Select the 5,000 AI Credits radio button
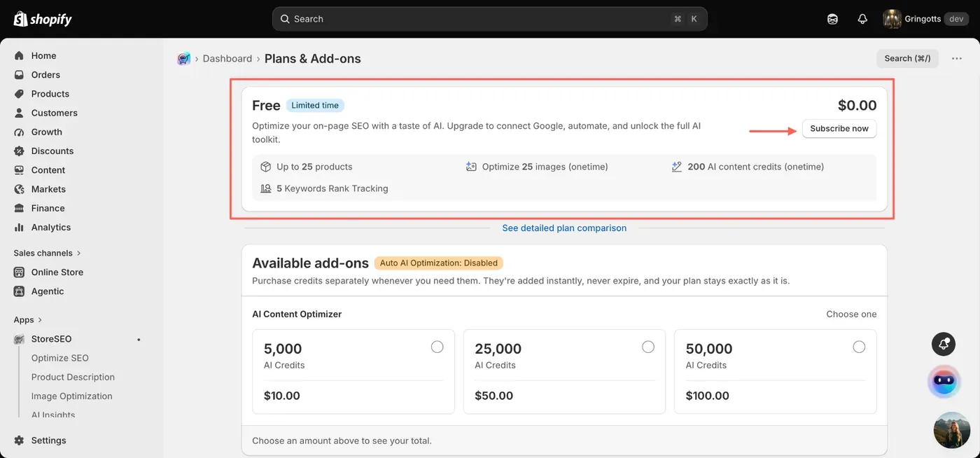Viewport: 980px width, 458px height. tap(437, 347)
